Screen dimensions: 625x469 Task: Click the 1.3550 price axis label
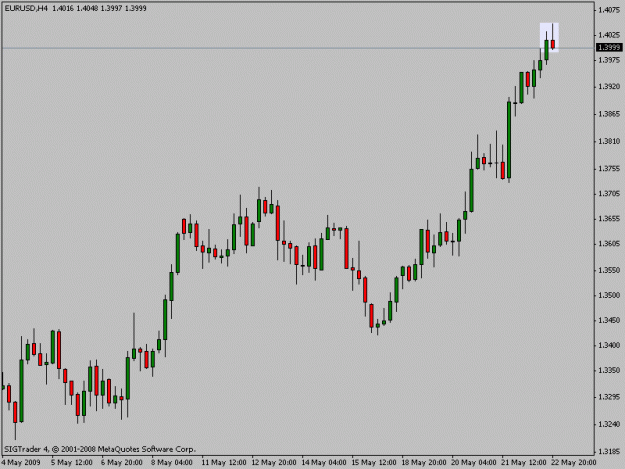(609, 270)
